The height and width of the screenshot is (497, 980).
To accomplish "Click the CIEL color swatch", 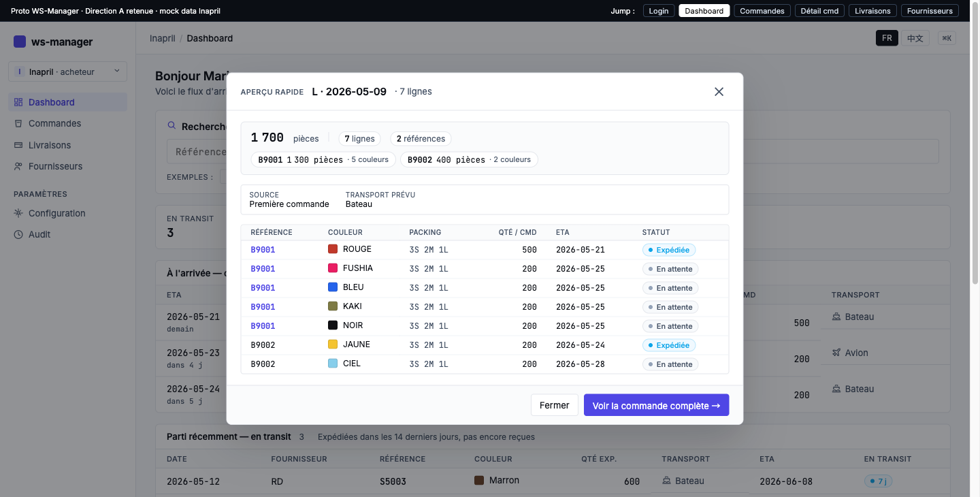I will coord(333,364).
